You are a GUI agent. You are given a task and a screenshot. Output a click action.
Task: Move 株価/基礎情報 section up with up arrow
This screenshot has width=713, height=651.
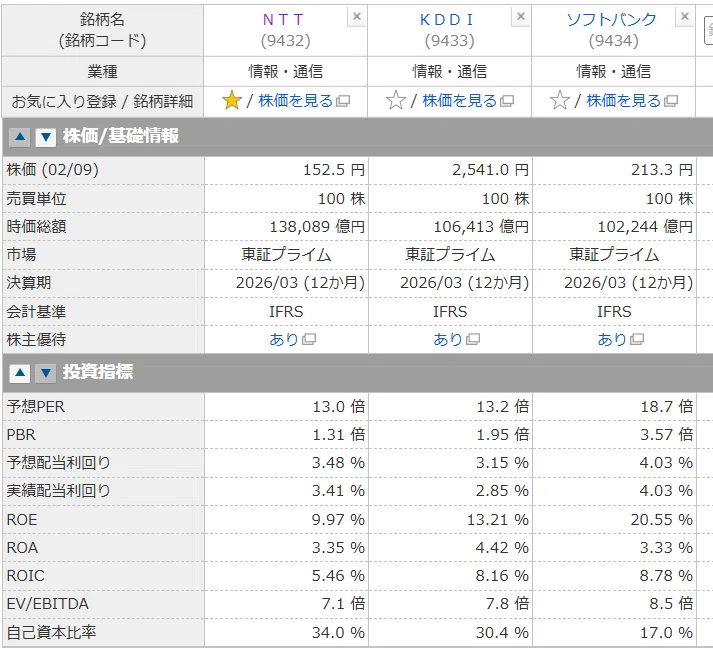click(x=20, y=136)
